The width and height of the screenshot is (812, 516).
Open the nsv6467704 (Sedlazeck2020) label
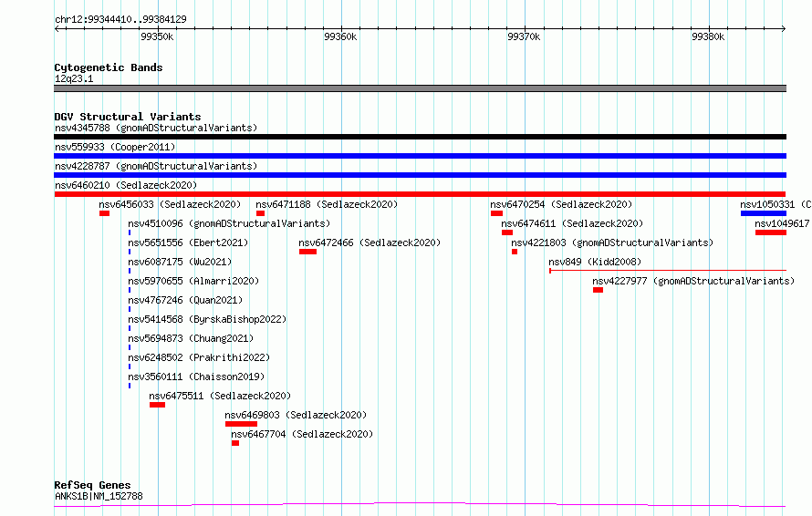(x=302, y=434)
